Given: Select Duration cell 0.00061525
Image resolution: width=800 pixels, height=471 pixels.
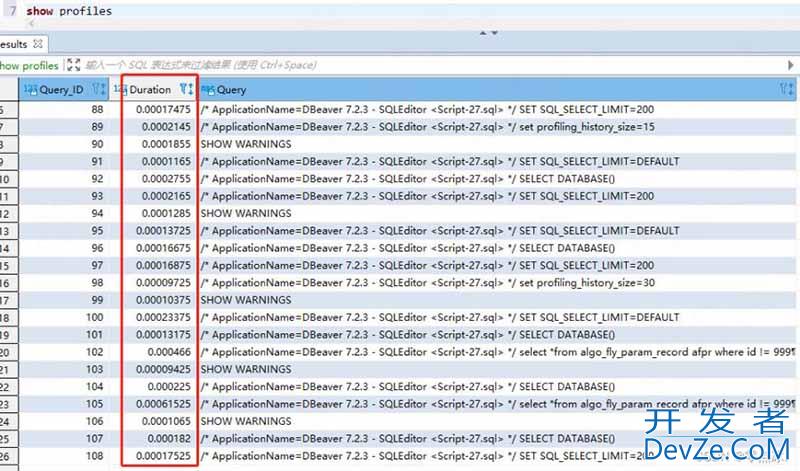Looking at the screenshot, I should [154, 404].
